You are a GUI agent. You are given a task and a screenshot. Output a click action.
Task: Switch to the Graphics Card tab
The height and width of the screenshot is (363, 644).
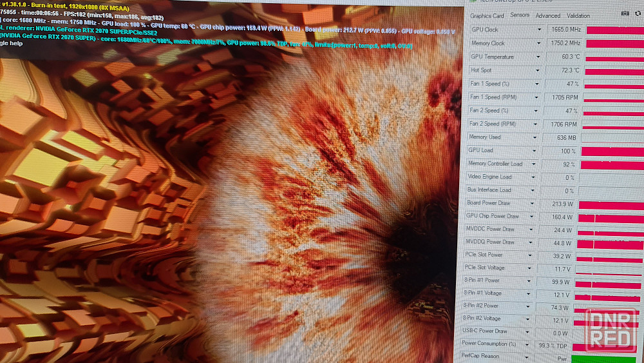point(487,16)
